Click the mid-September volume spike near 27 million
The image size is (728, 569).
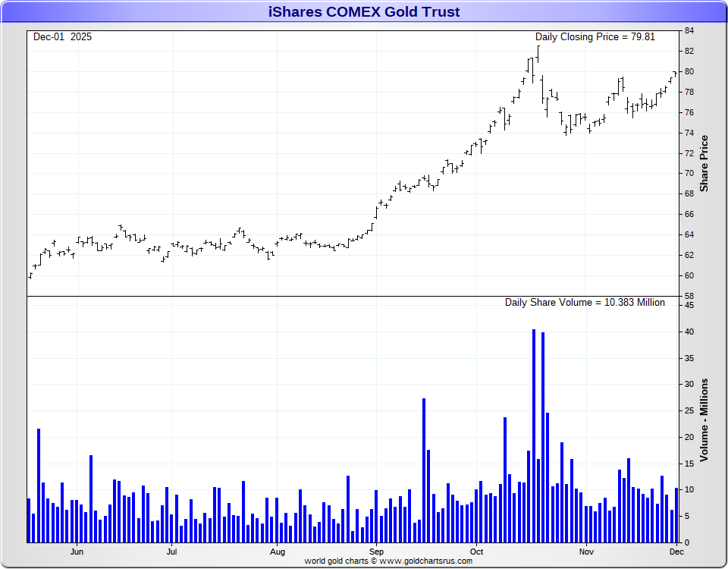tap(424, 470)
